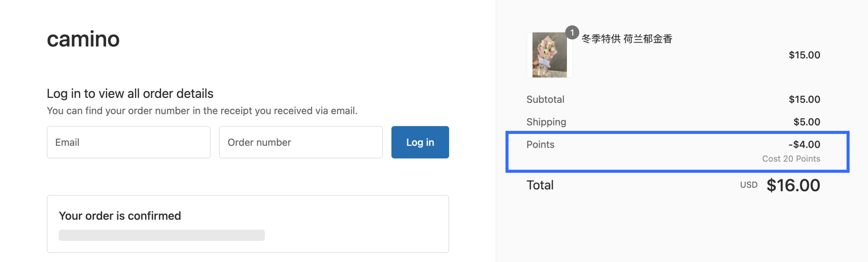Click the Points label
The width and height of the screenshot is (868, 262).
pyautogui.click(x=540, y=145)
